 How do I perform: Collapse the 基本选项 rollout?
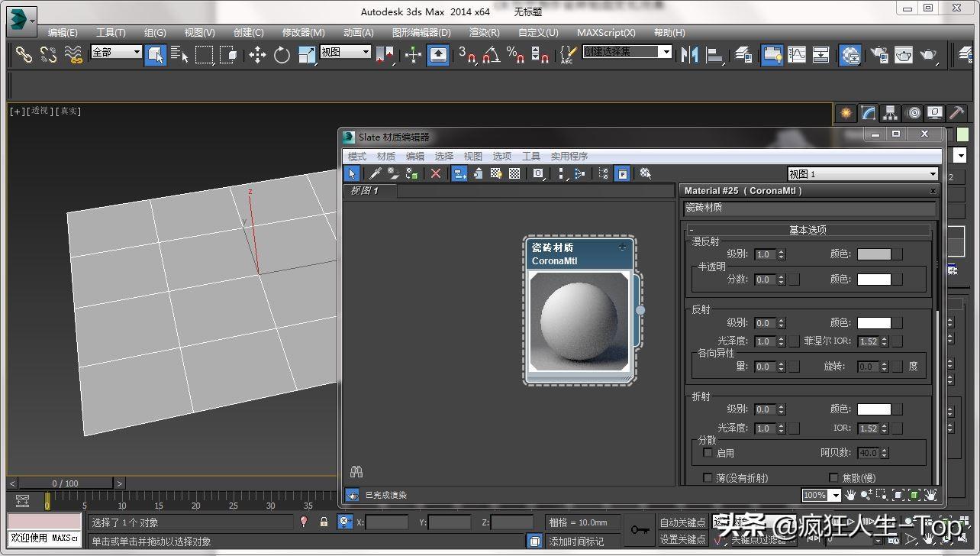click(x=808, y=230)
